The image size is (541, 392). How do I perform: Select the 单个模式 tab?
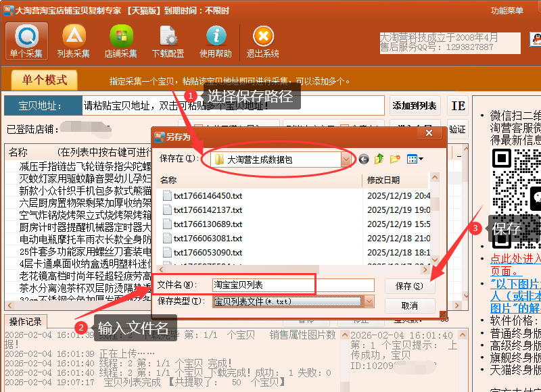[x=45, y=80]
